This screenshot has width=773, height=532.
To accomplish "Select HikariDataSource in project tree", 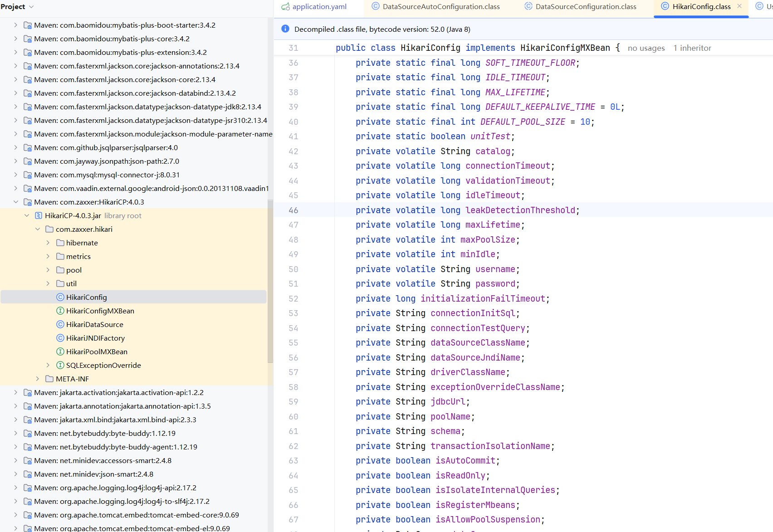I will pos(95,324).
